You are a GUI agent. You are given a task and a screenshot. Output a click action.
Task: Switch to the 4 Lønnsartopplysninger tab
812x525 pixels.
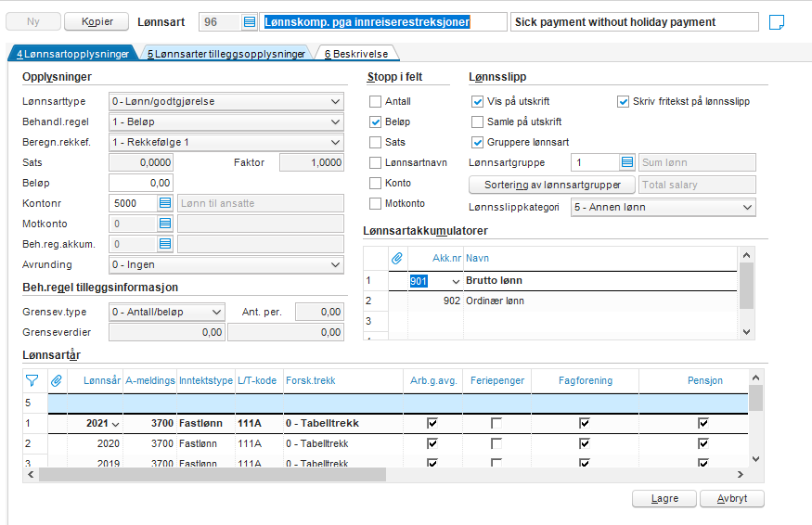pos(72,54)
